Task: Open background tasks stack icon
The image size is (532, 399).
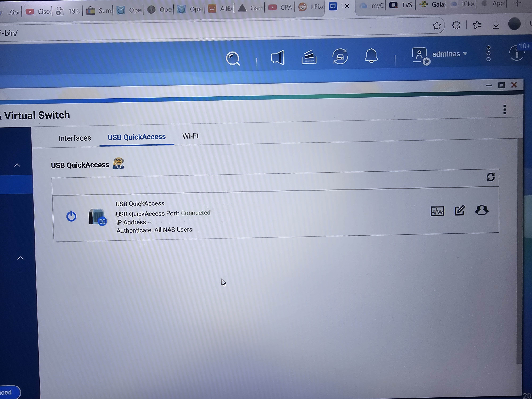Action: 309,57
